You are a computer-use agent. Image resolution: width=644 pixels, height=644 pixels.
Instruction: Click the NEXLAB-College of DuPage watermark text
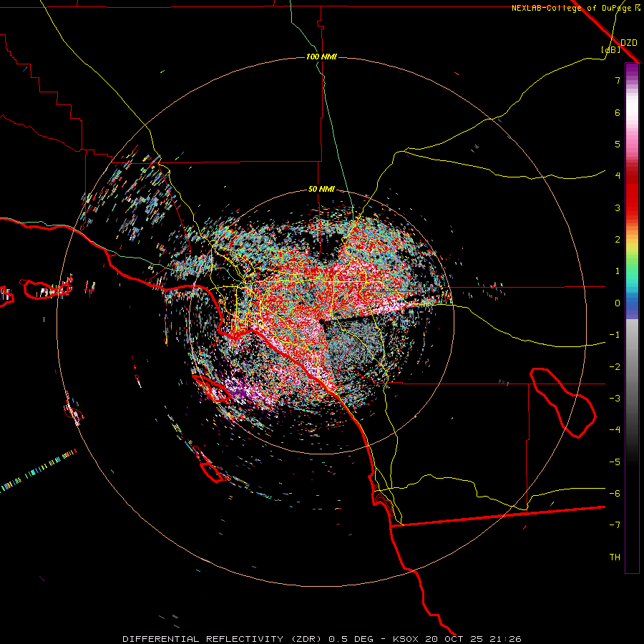coord(575,8)
